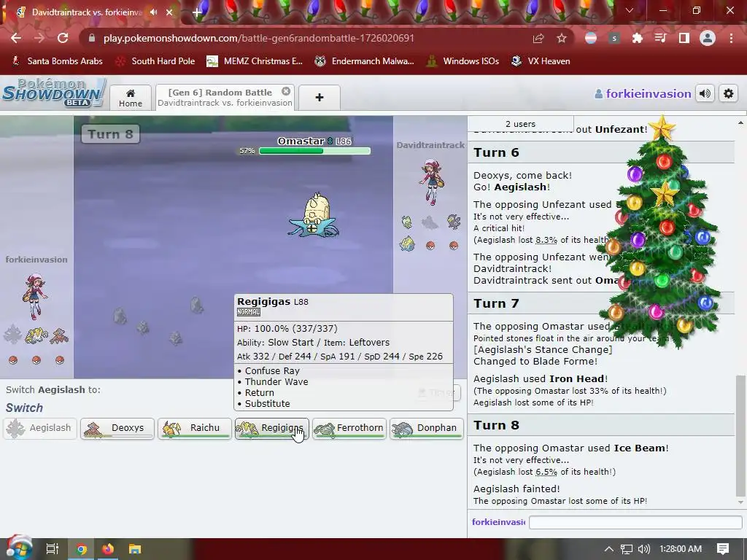Click the gray S extension icon

pyautogui.click(x=614, y=38)
